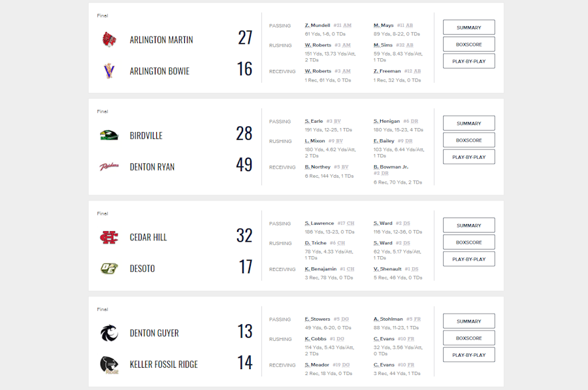Viewport: 588px width, 390px height.
Task: Open L. Mixon rushing player link
Action: click(x=315, y=141)
